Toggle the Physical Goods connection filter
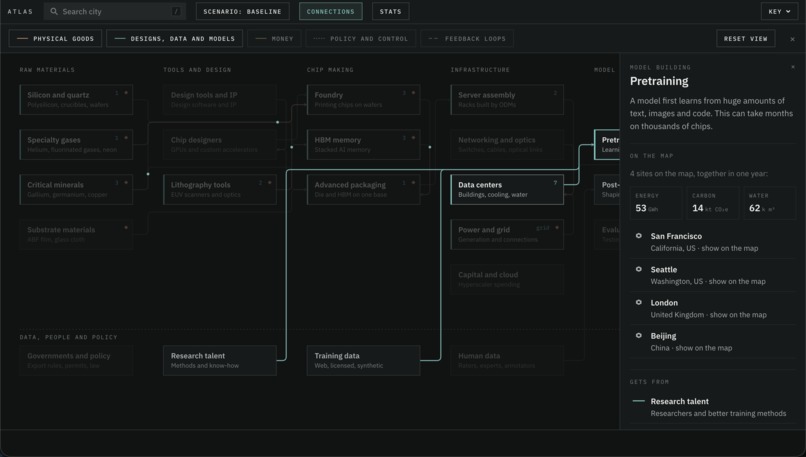The height and width of the screenshot is (457, 806). pyautogui.click(x=56, y=39)
